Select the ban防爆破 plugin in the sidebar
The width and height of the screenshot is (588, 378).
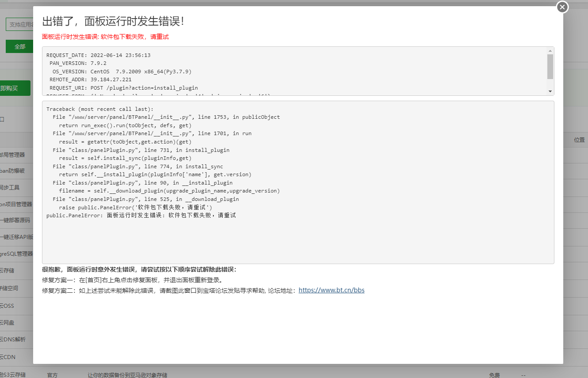13,170
